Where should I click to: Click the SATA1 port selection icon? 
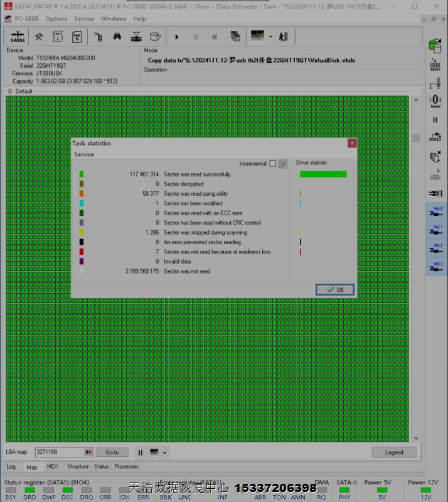click(18, 37)
